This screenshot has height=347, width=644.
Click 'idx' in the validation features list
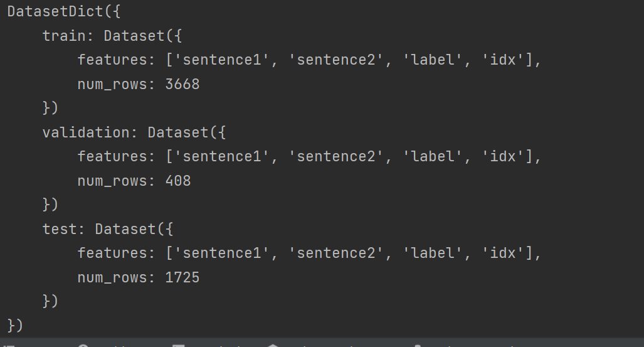(503, 157)
